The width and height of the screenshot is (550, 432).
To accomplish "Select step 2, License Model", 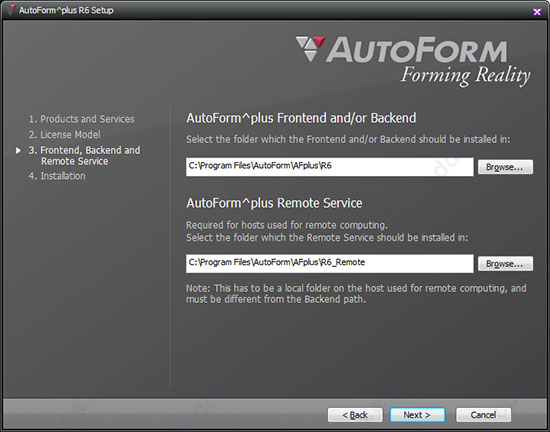I will [65, 135].
